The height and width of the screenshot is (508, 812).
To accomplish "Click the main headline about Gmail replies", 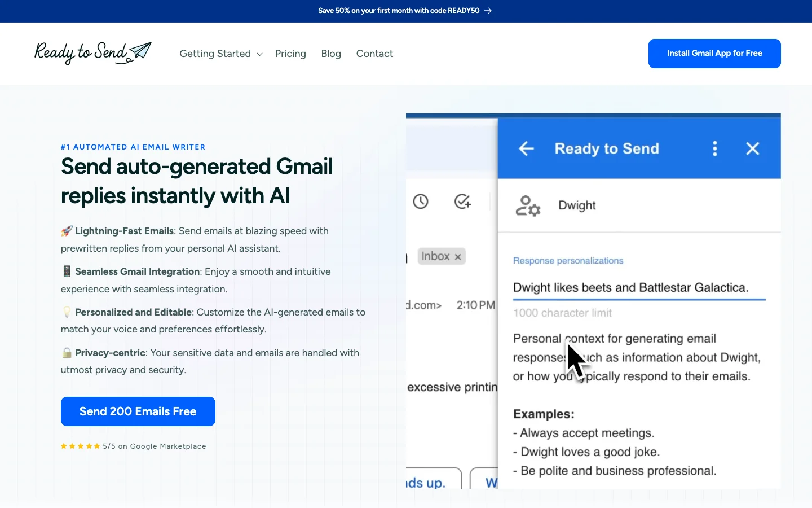I will tap(197, 181).
